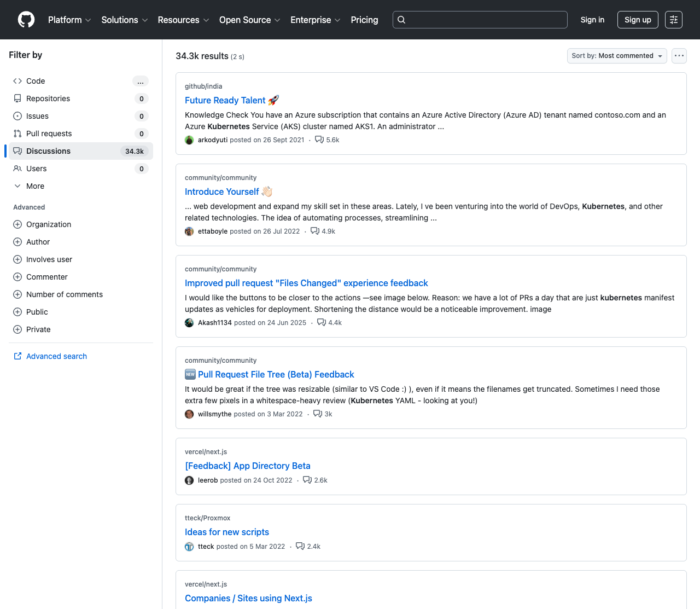This screenshot has width=700, height=609.
Task: Expand the Enterprise menu
Action: [316, 20]
